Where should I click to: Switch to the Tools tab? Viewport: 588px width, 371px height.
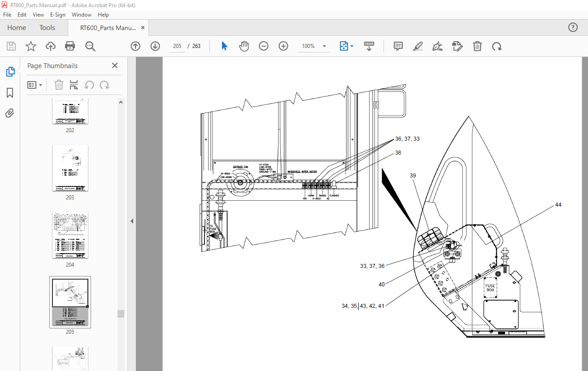(x=47, y=27)
